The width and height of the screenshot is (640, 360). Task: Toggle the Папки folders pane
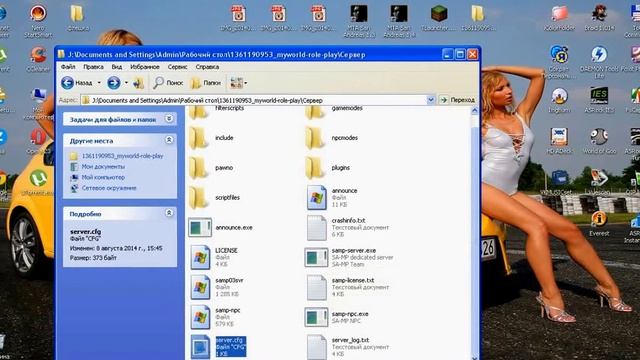[206, 83]
